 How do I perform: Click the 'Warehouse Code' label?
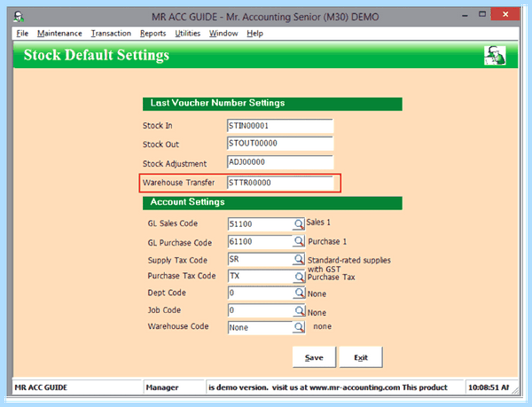pyautogui.click(x=178, y=326)
